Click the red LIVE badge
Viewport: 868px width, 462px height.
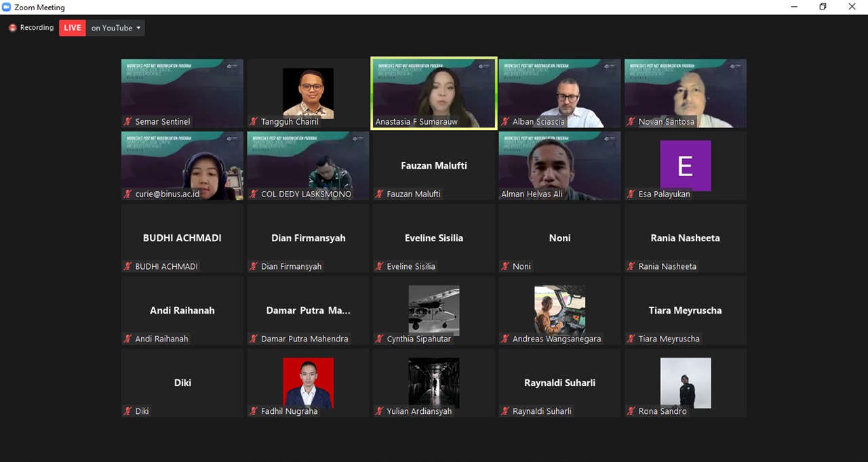[73, 28]
